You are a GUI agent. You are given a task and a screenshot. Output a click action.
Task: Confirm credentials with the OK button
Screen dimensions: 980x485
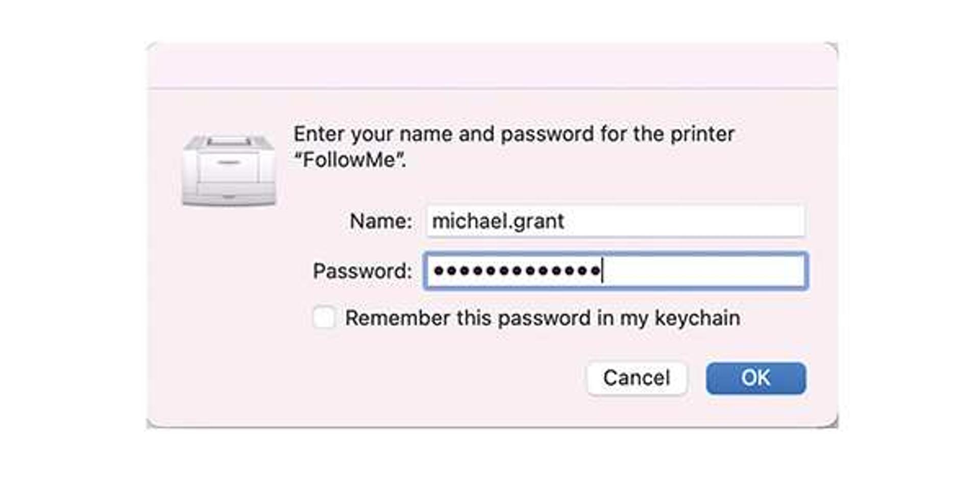[756, 378]
